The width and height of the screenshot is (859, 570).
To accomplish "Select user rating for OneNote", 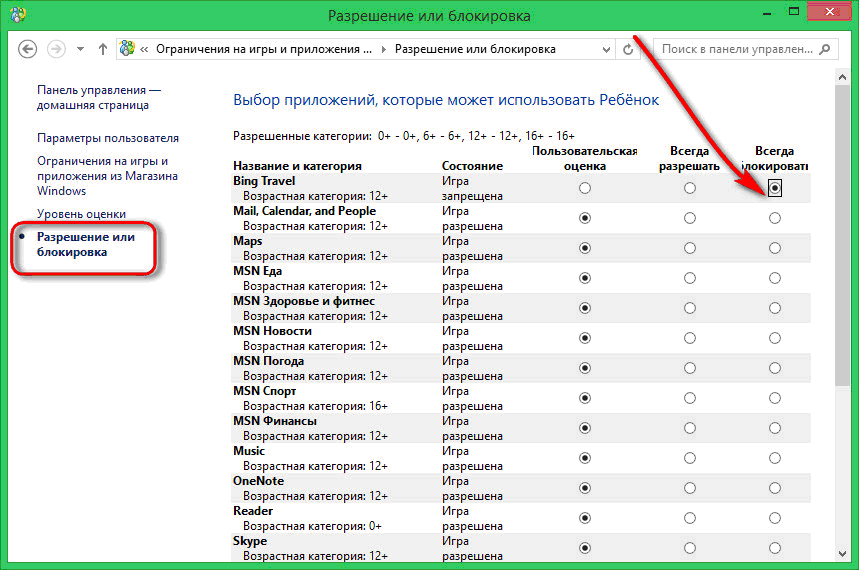I will coord(585,488).
